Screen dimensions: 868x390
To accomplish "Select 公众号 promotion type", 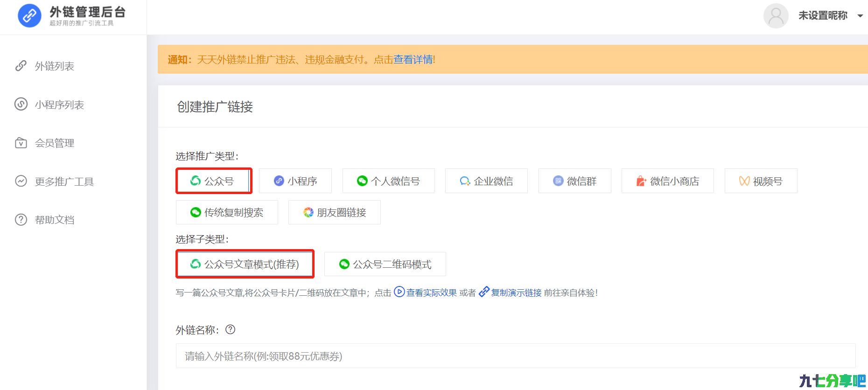I will pyautogui.click(x=213, y=181).
